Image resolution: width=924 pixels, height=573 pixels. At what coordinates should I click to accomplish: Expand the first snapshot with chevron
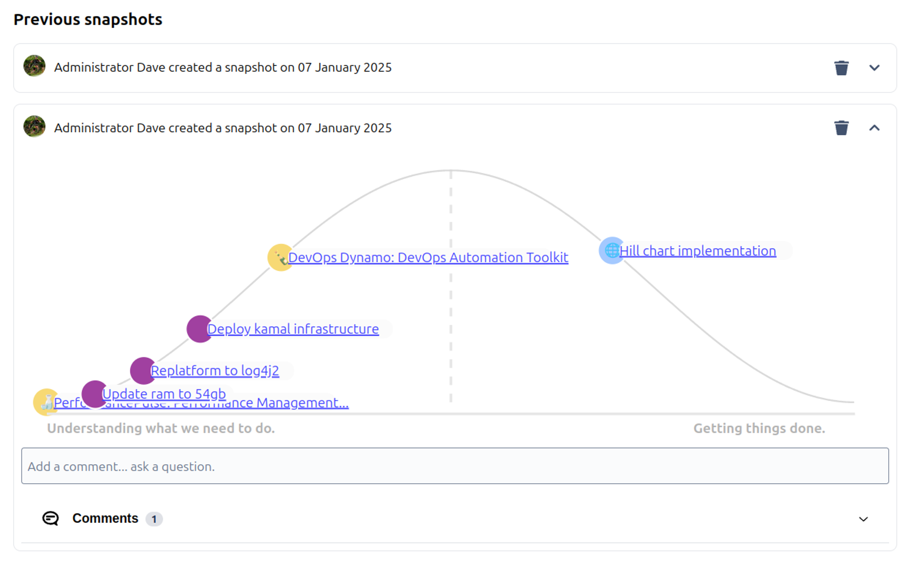(x=874, y=68)
